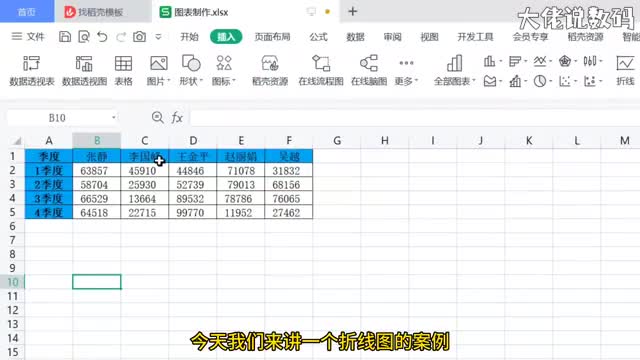640x360 pixels.
Task: Insert a scatter chart
Action: click(x=565, y=81)
